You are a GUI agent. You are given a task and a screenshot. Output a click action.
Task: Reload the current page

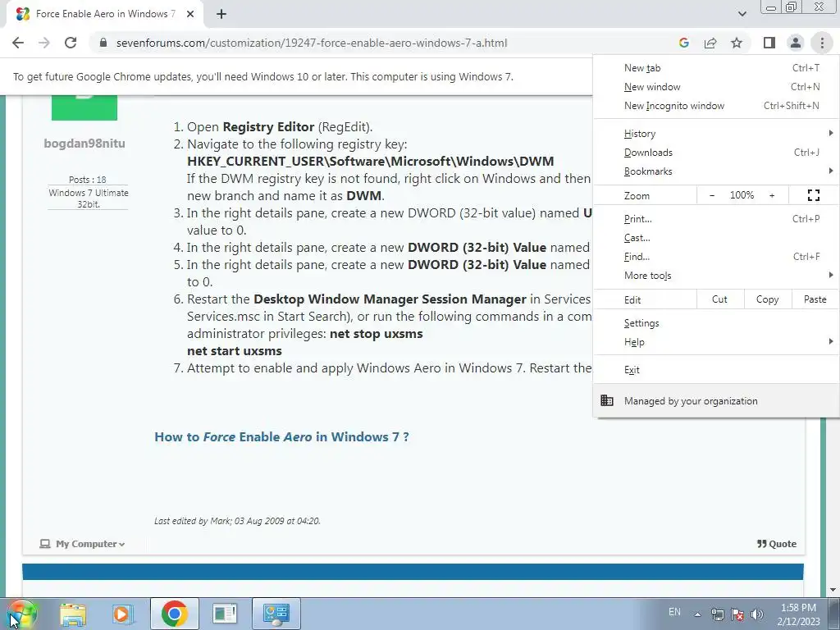(71, 43)
